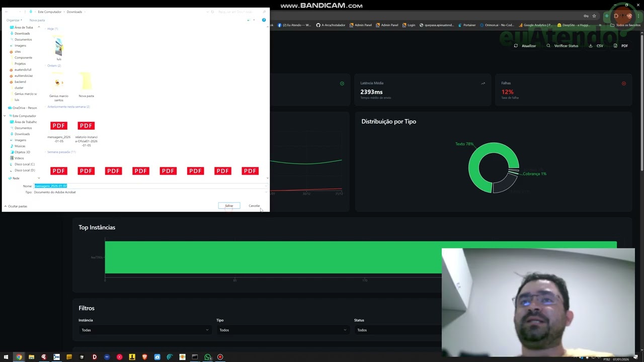Click the Latência Média trend icon
Screen dimensions: 644x362
coord(483,83)
